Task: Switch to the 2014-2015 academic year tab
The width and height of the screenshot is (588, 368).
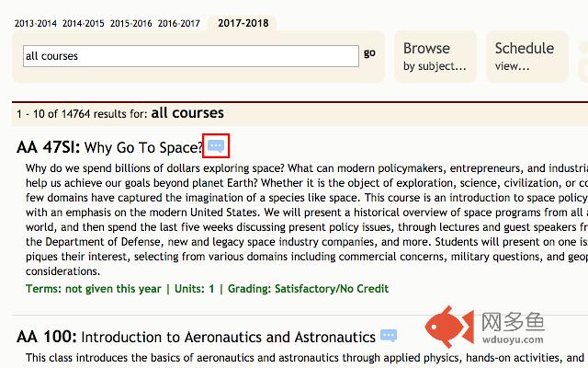Action: [84, 23]
